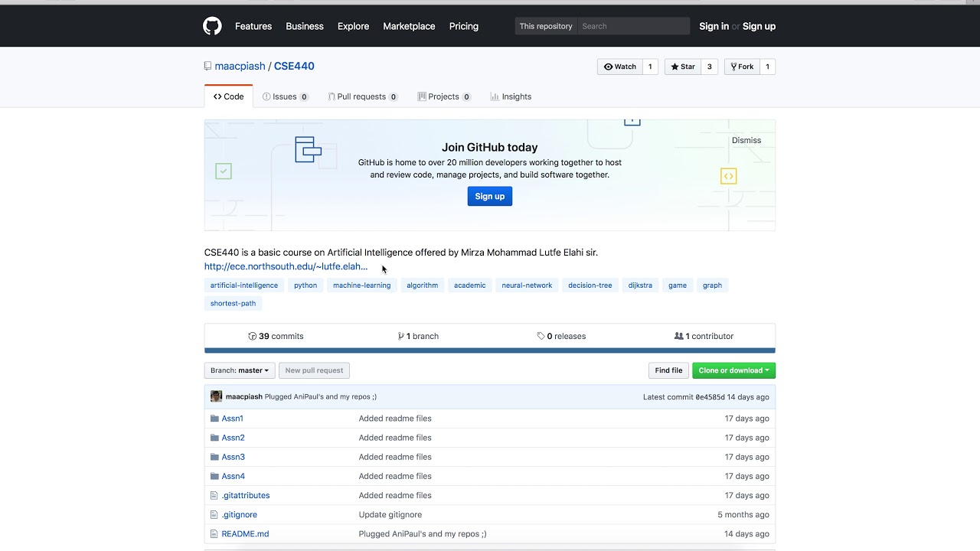Click the Assn4 folder icon

point(214,476)
